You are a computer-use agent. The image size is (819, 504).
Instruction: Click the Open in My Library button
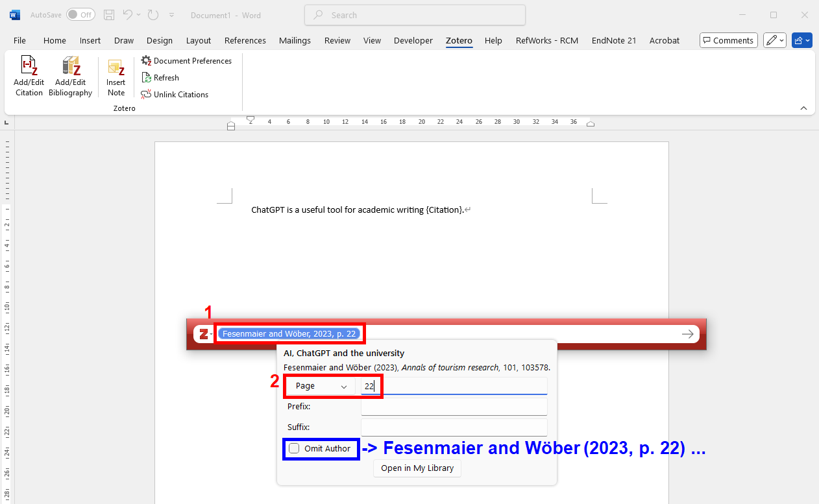coord(417,468)
